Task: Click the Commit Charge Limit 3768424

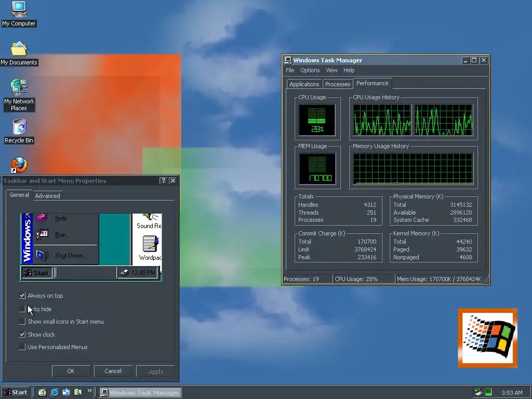Action: tap(365, 249)
